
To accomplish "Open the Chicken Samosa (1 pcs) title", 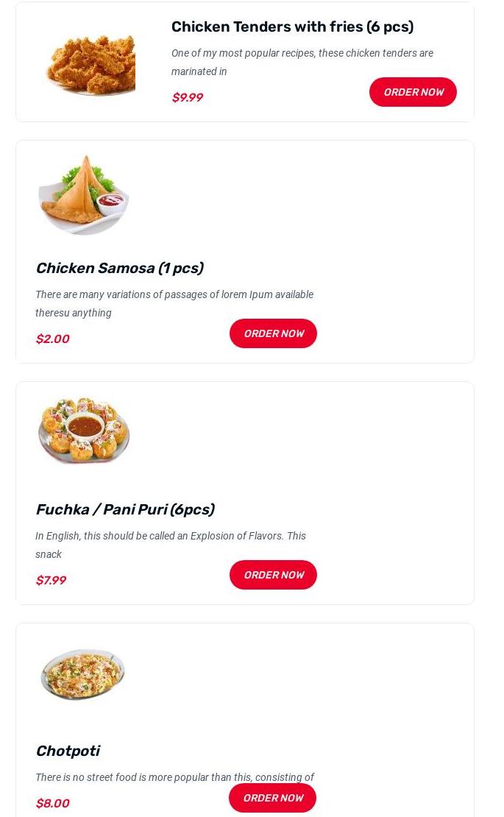I will [x=119, y=268].
